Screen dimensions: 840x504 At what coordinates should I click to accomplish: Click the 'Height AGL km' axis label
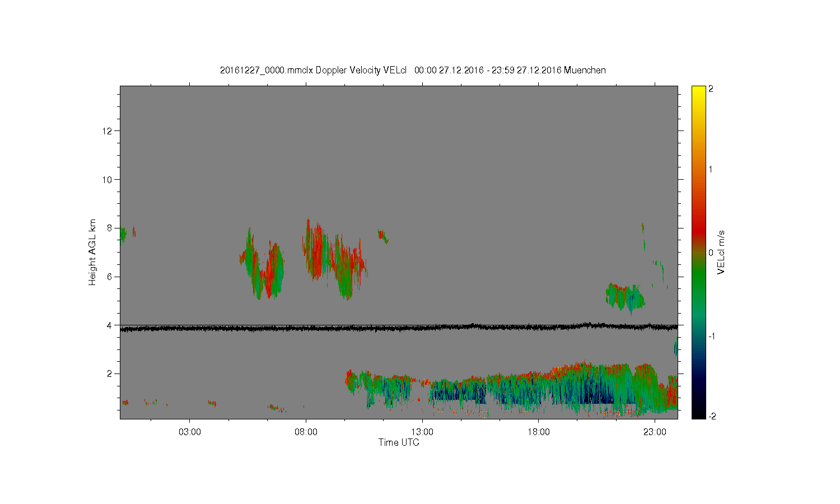[x=92, y=252]
